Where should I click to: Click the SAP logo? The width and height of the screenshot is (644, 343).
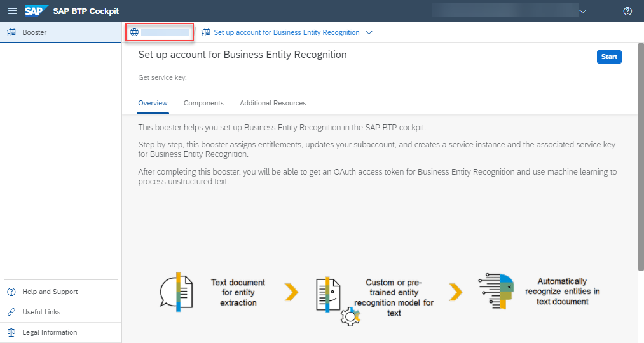pyautogui.click(x=36, y=11)
